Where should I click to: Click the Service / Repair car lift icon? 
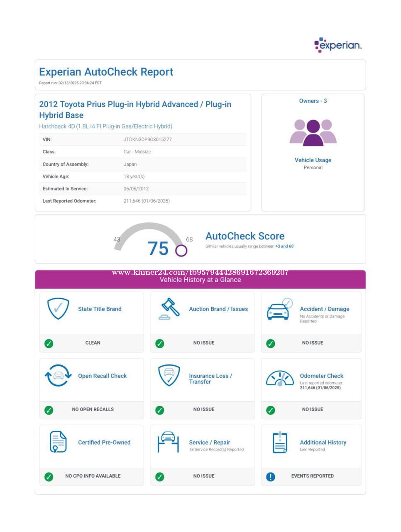pyautogui.click(x=169, y=442)
